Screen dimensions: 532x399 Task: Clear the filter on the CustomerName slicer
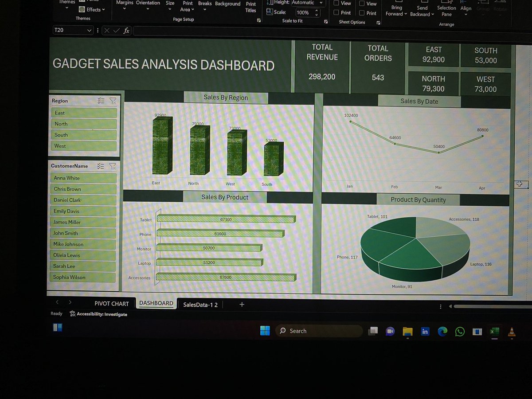(x=113, y=166)
